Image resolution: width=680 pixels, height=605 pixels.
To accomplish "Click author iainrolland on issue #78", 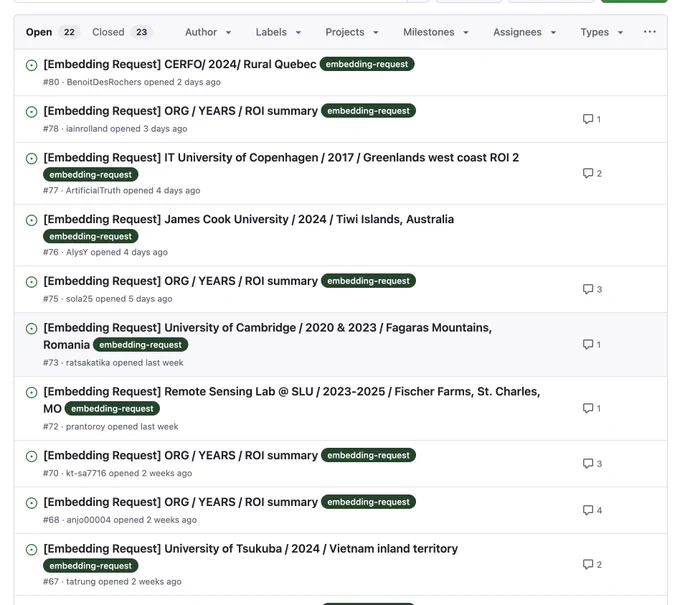I will 87,129.
